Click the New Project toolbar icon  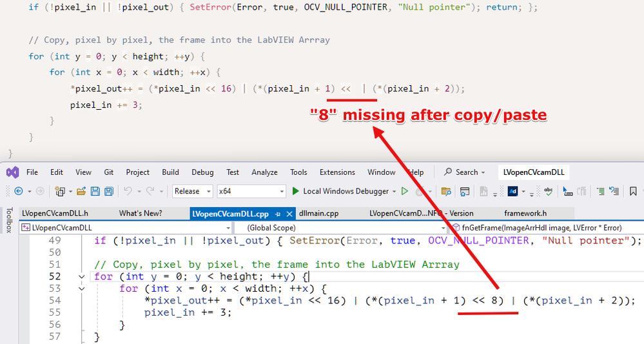click(60, 191)
